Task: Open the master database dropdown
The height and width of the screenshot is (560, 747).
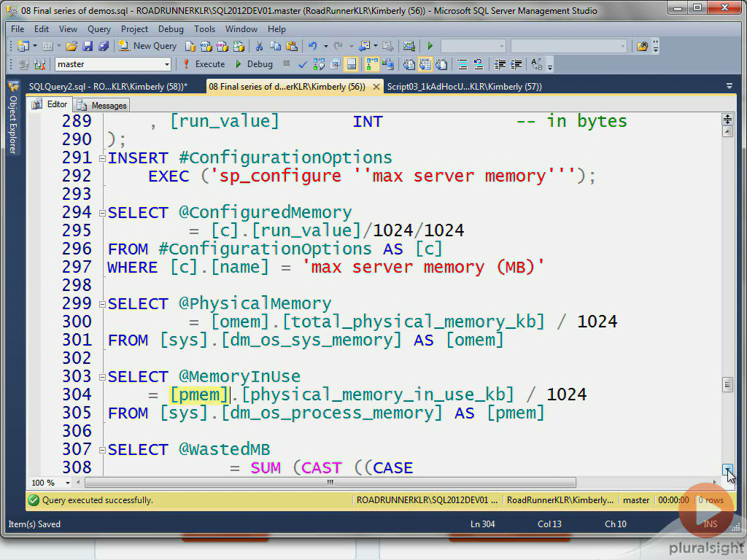Action: click(x=166, y=63)
